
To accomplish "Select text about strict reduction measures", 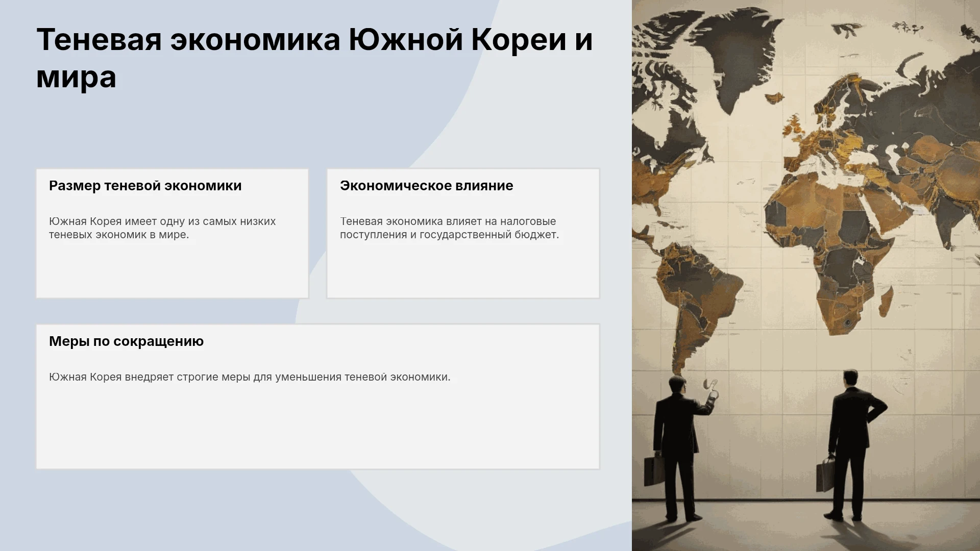I will [x=250, y=377].
